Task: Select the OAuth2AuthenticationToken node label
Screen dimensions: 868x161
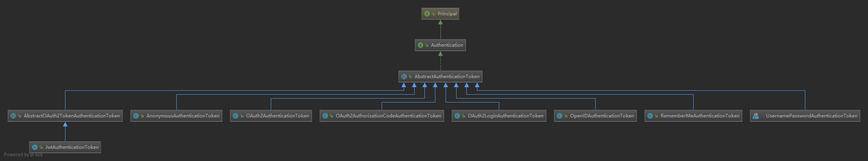Action: 277,116
